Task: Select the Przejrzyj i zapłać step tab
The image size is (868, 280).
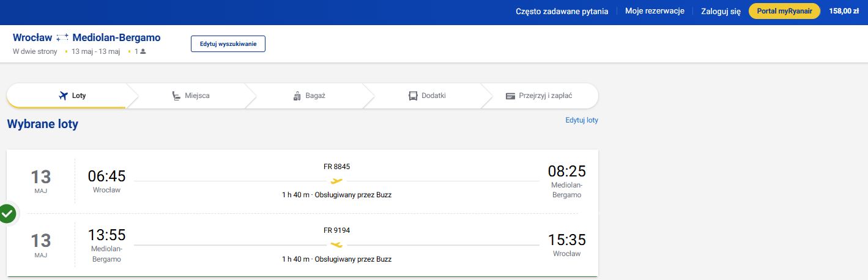Action: click(x=539, y=96)
